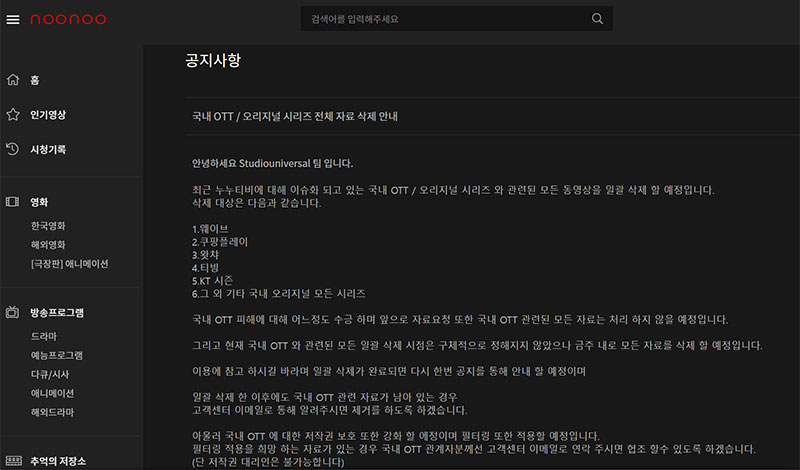Go to 홈 in sidebar
Screen dimensions: 800x470
[35, 80]
